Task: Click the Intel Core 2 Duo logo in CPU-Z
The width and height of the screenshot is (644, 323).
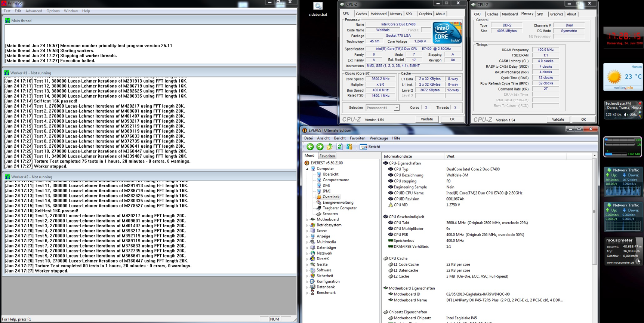Action: pos(447,33)
